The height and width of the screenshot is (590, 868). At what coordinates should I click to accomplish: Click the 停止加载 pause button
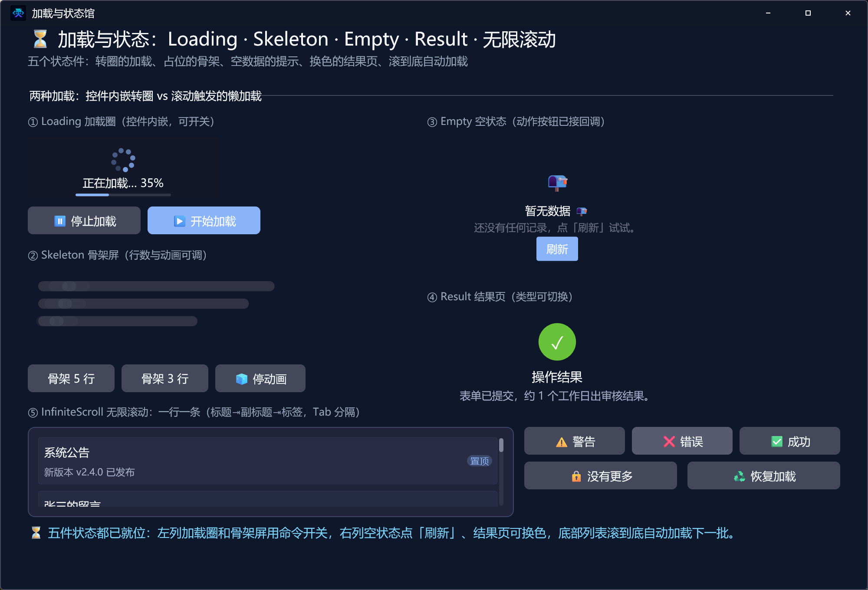(x=84, y=220)
